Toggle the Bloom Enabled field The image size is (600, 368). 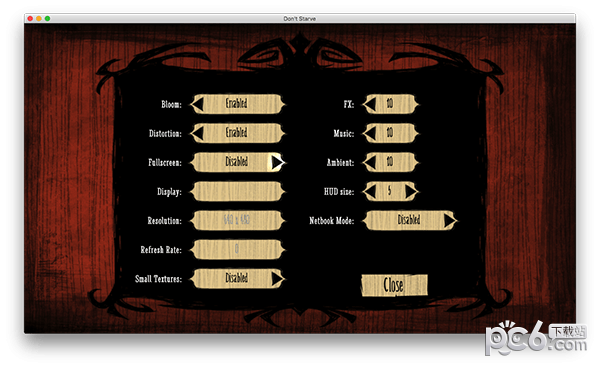[x=238, y=104]
